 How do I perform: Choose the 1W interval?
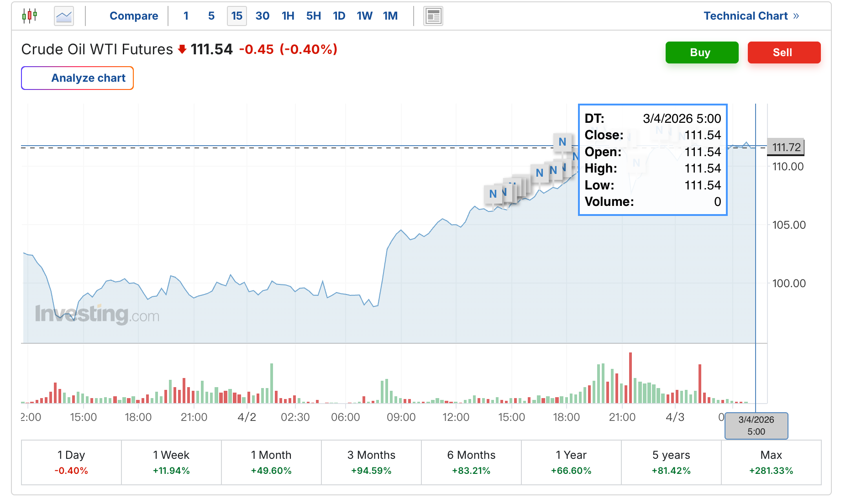pyautogui.click(x=365, y=16)
